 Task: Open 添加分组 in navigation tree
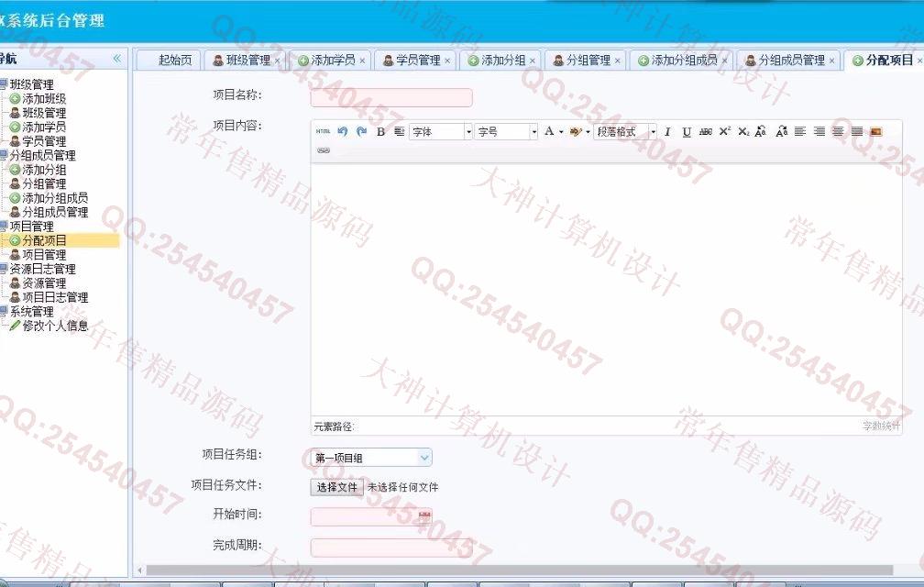point(44,169)
